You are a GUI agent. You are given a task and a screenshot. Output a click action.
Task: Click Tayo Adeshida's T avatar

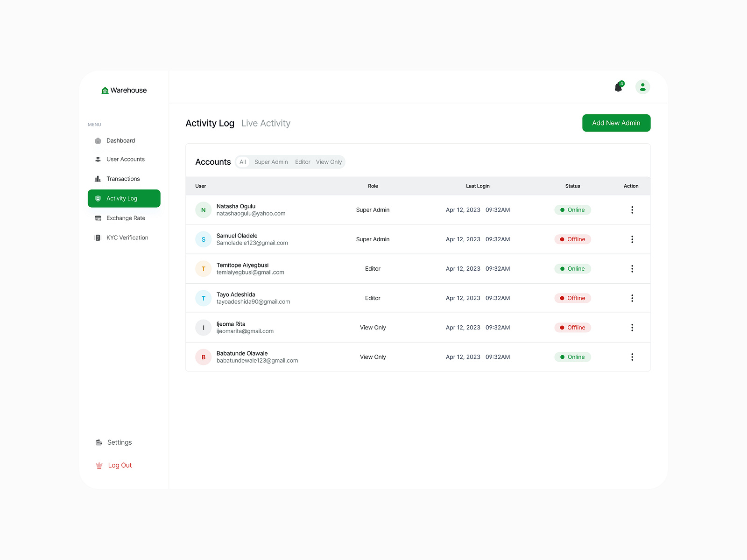click(204, 298)
